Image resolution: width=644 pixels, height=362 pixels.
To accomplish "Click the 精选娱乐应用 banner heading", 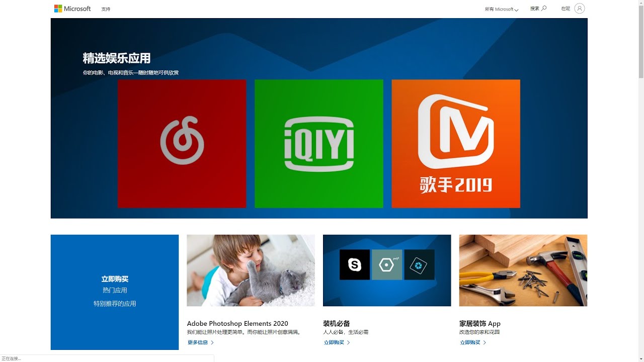I will pyautogui.click(x=117, y=58).
